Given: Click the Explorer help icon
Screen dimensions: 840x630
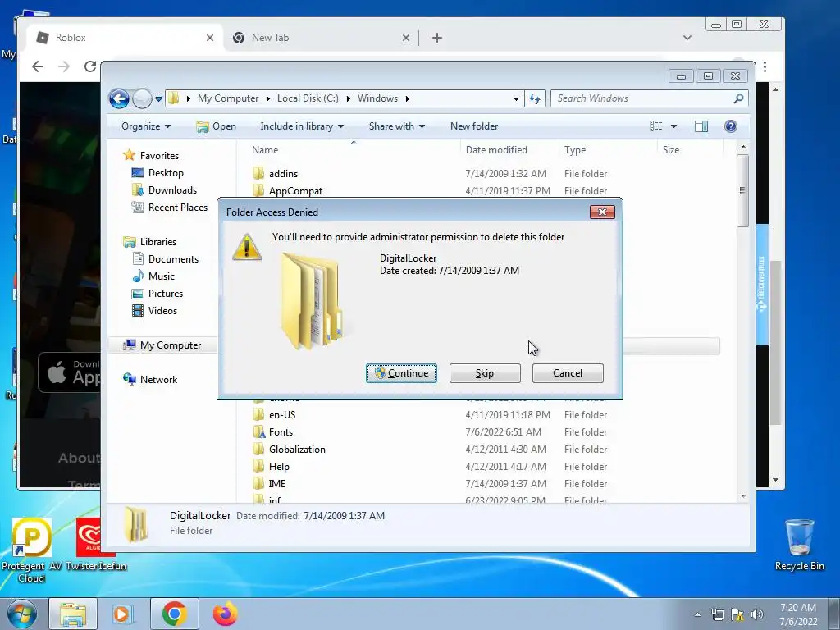Looking at the screenshot, I should coord(730,126).
